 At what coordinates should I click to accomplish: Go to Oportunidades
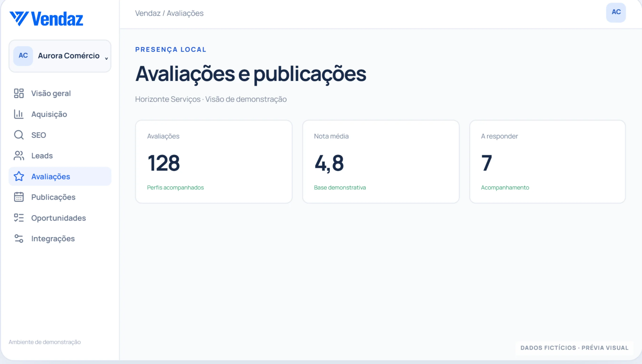pos(60,218)
